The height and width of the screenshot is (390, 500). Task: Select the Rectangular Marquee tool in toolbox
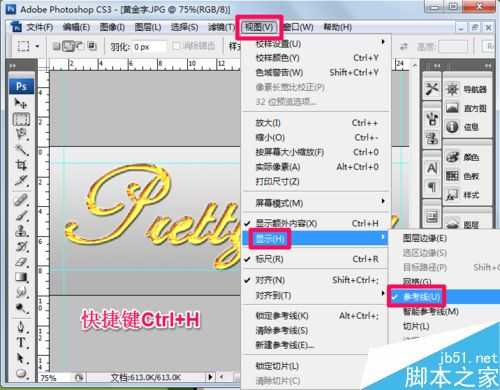point(21,119)
